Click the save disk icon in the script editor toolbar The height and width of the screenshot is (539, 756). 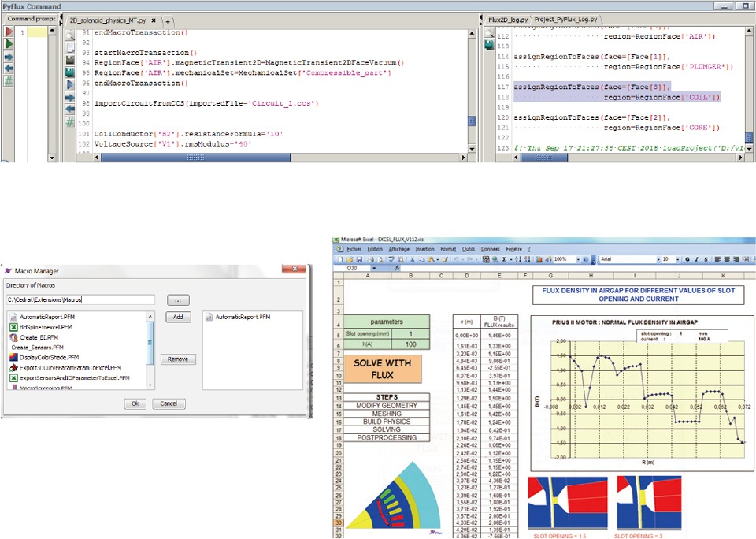pyautogui.click(x=69, y=59)
